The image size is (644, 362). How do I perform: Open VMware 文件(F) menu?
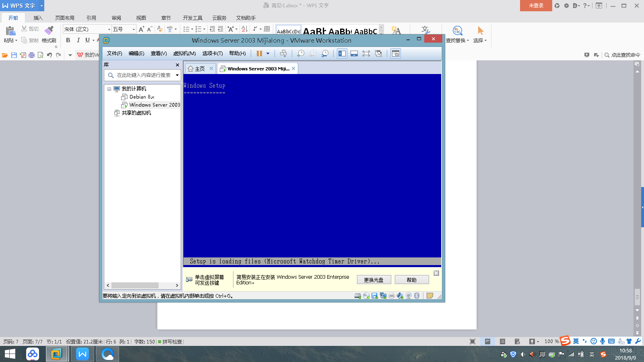(114, 53)
